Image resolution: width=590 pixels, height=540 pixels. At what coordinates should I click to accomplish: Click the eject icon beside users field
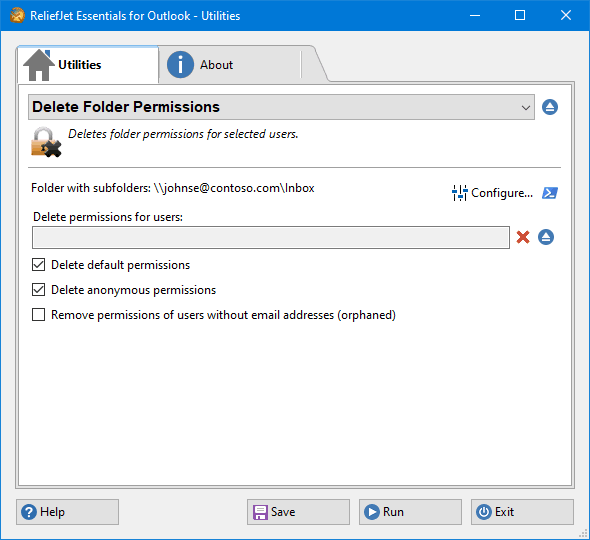[546, 237]
